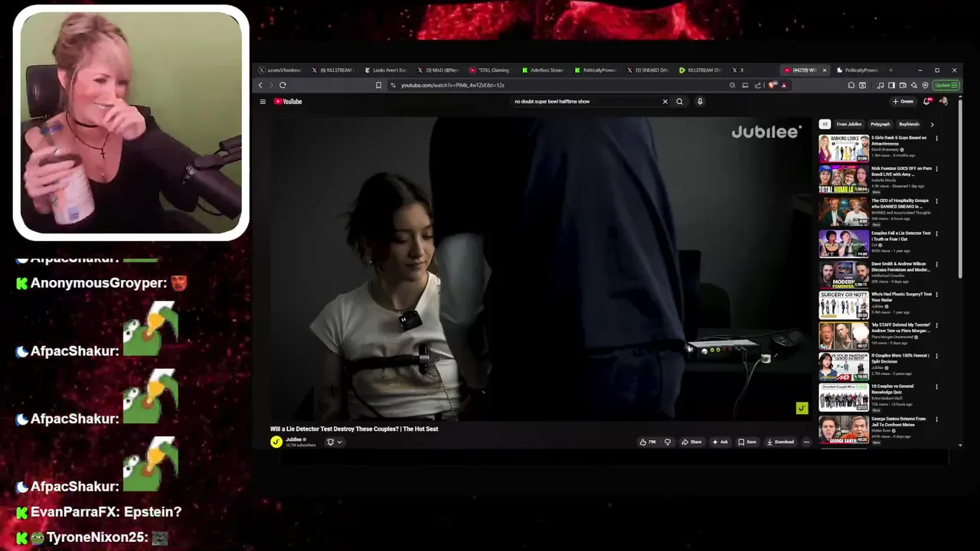
Task: Open the more actions ellipsis below the video
Action: pyautogui.click(x=806, y=442)
